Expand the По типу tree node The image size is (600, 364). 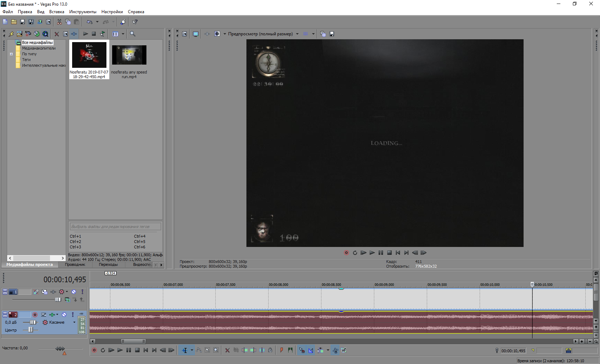(11, 54)
